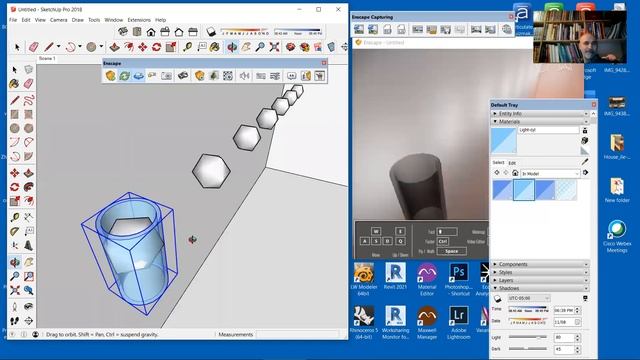This screenshot has width=640, height=360.
Task: Select Freehand tool in left toolbar
Action: pos(29,100)
